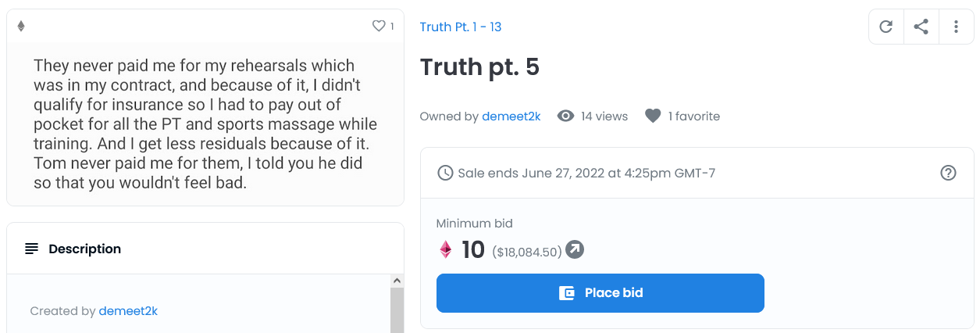Click the refresh metadata icon
This screenshot has height=333, width=980.
[886, 27]
